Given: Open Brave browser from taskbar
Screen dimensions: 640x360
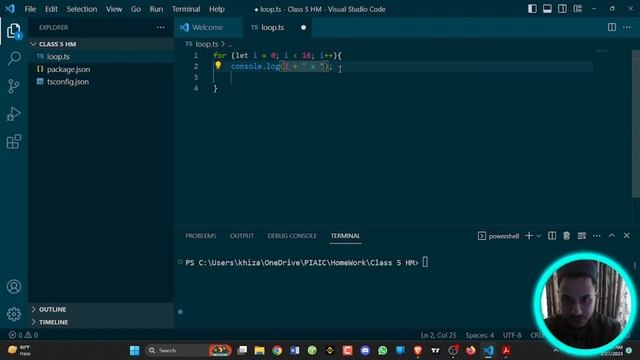Looking at the screenshot, I should click(x=418, y=350).
